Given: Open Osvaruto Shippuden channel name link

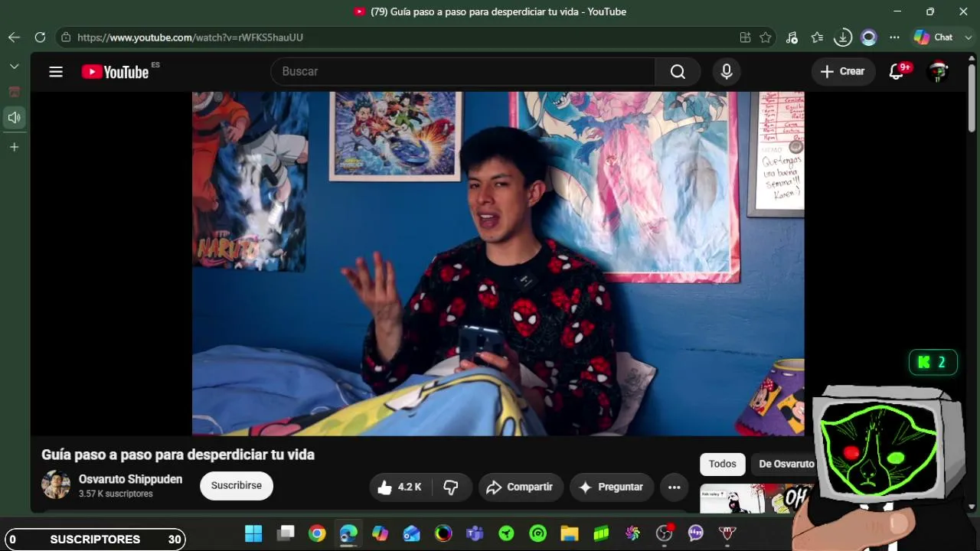Looking at the screenshot, I should click(130, 479).
